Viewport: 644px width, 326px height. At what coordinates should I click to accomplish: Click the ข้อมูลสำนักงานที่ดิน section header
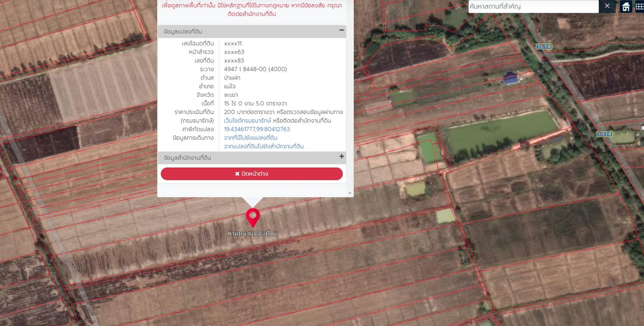187,158
